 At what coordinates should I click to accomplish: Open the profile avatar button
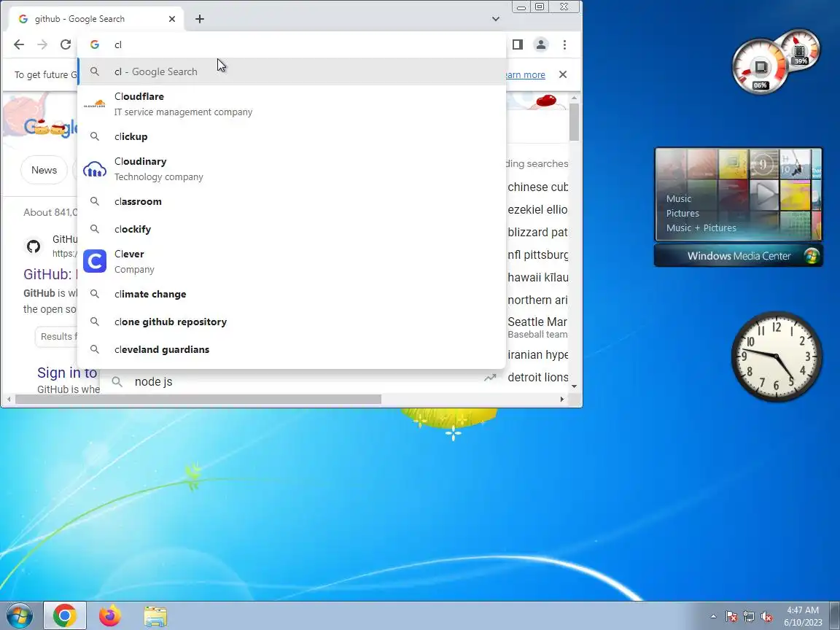coord(541,44)
